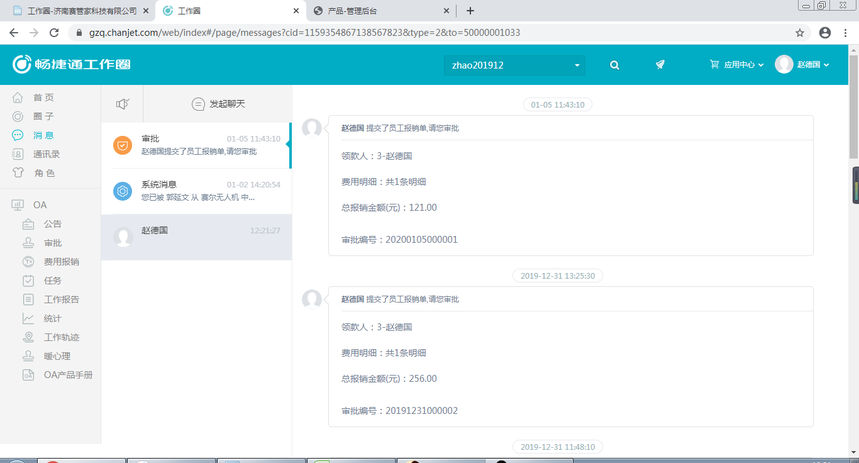Click the 01-05 11:43:10 timestamp pill
The height and width of the screenshot is (463, 859).
[x=558, y=104]
